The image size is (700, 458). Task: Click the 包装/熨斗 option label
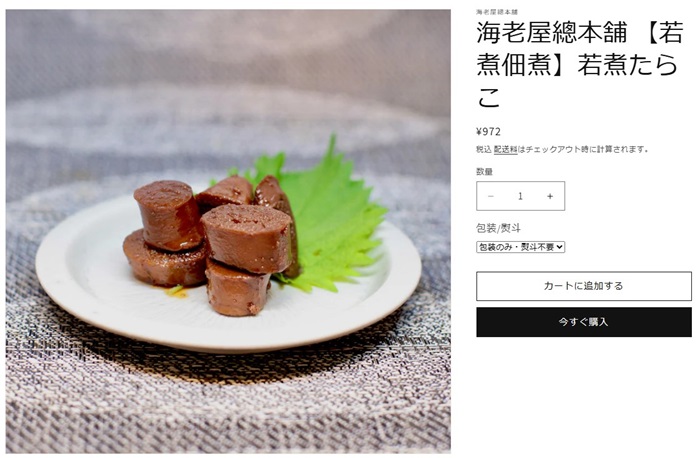pyautogui.click(x=498, y=229)
